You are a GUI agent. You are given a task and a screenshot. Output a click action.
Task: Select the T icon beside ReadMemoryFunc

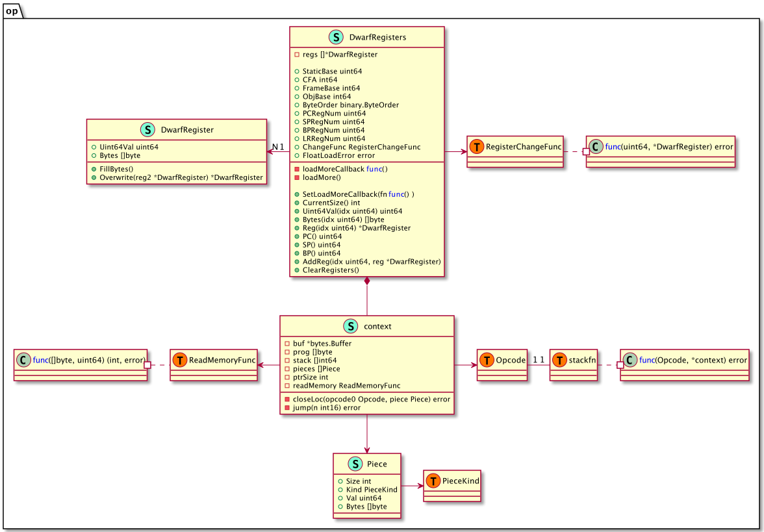coord(179,360)
